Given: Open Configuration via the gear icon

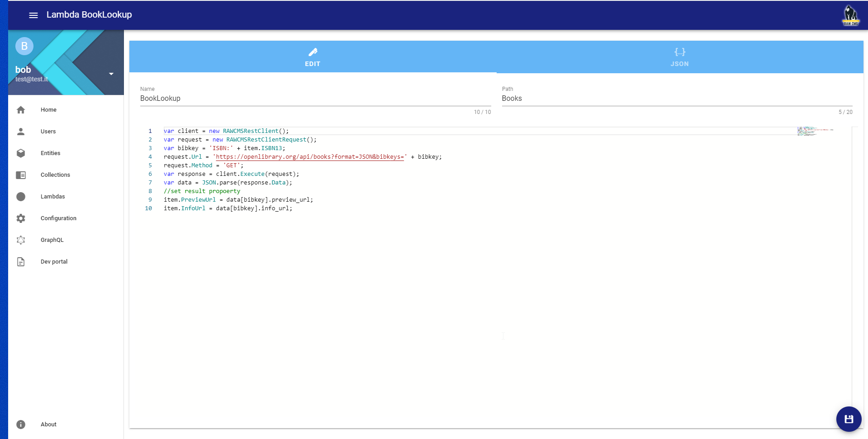Looking at the screenshot, I should [x=21, y=218].
